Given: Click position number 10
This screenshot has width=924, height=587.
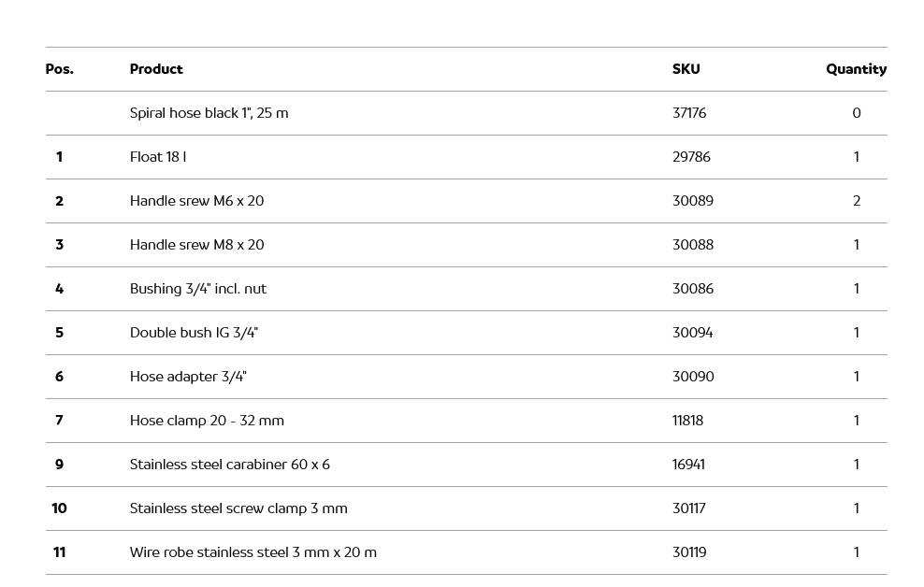Looking at the screenshot, I should (x=59, y=508).
